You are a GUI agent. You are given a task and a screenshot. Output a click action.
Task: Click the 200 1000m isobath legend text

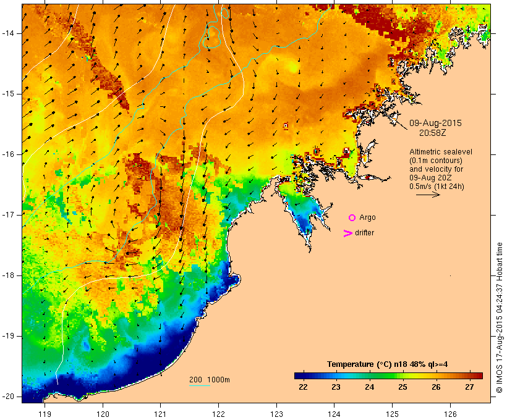[210, 380]
